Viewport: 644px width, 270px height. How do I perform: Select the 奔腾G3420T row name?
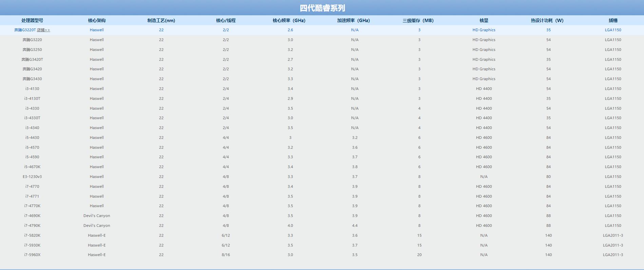[x=32, y=59]
